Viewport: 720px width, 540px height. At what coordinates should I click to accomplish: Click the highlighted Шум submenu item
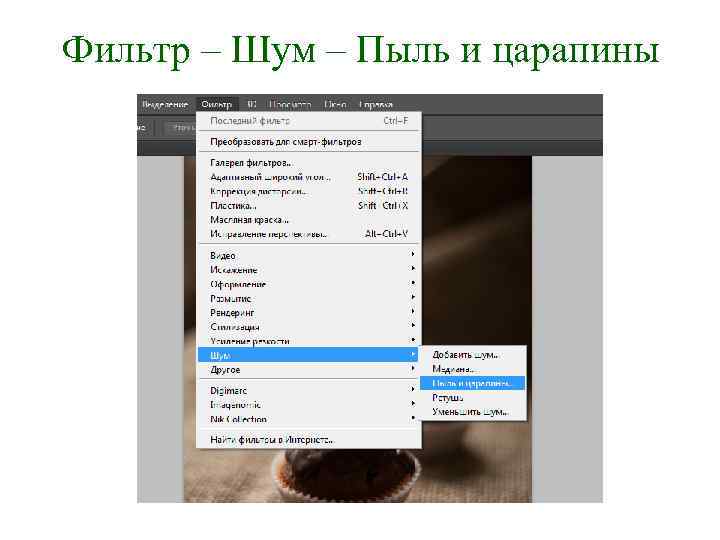pos(308,355)
